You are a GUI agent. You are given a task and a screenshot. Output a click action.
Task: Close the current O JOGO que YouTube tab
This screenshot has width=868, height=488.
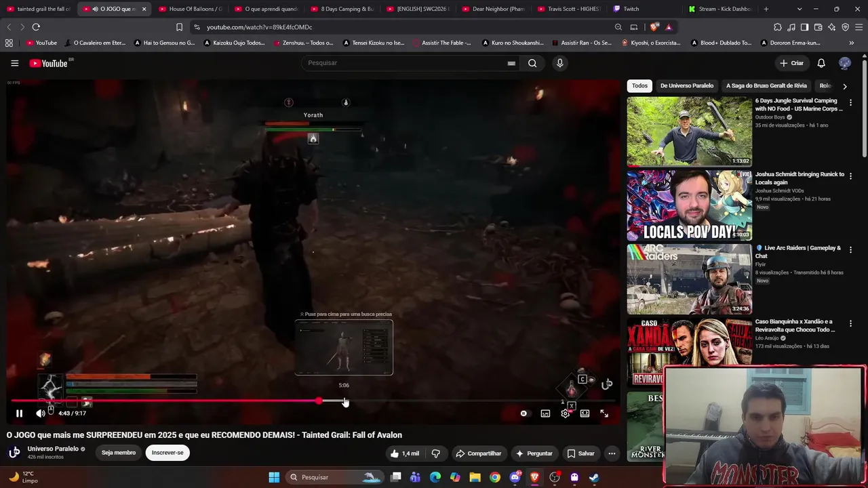(x=144, y=9)
